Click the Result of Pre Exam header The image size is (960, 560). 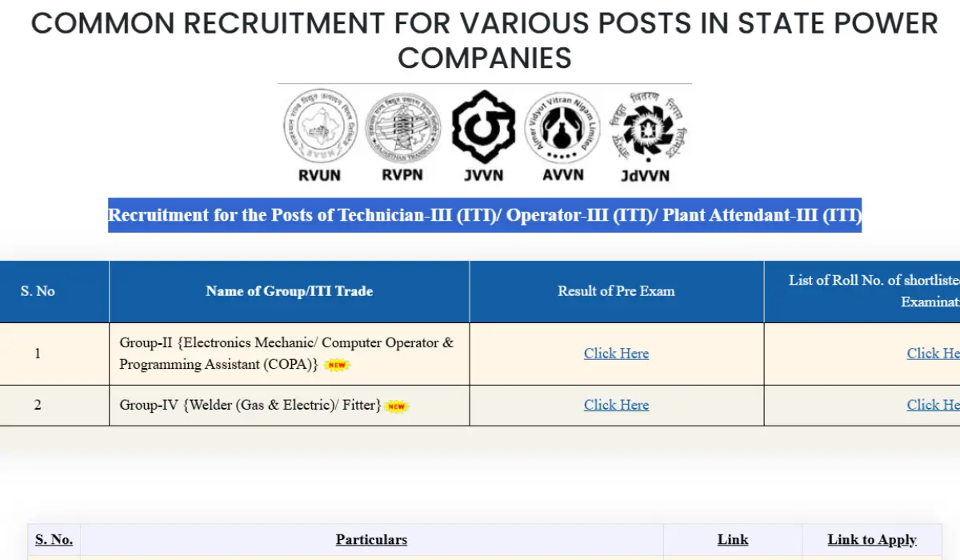pyautogui.click(x=616, y=291)
